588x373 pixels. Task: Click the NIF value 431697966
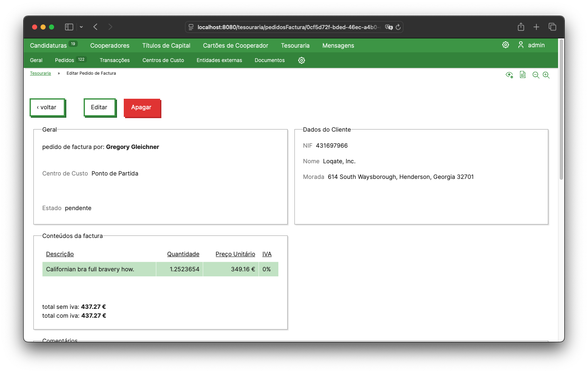tap(332, 146)
